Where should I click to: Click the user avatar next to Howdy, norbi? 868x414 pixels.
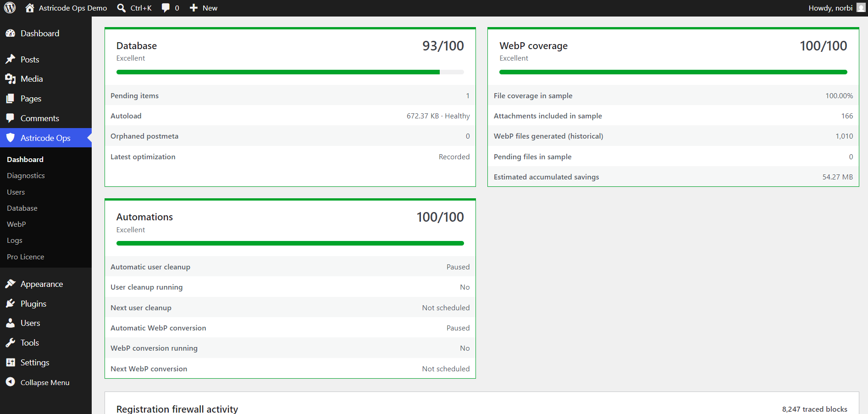coord(861,8)
